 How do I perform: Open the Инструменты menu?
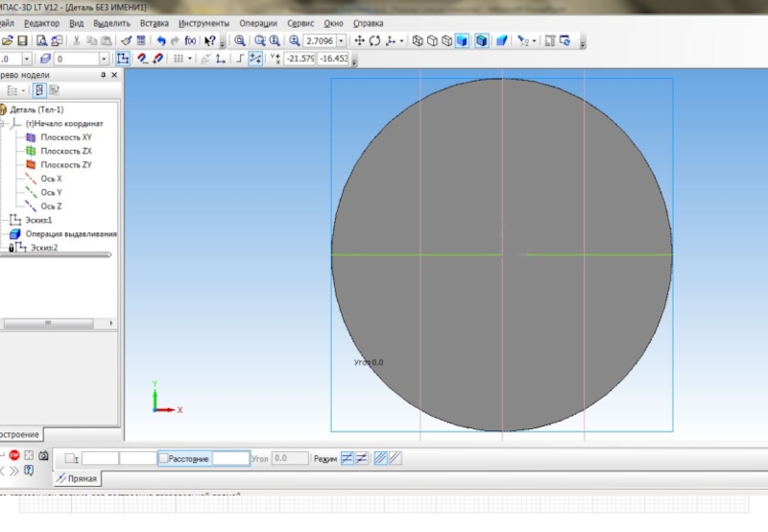pyautogui.click(x=204, y=23)
